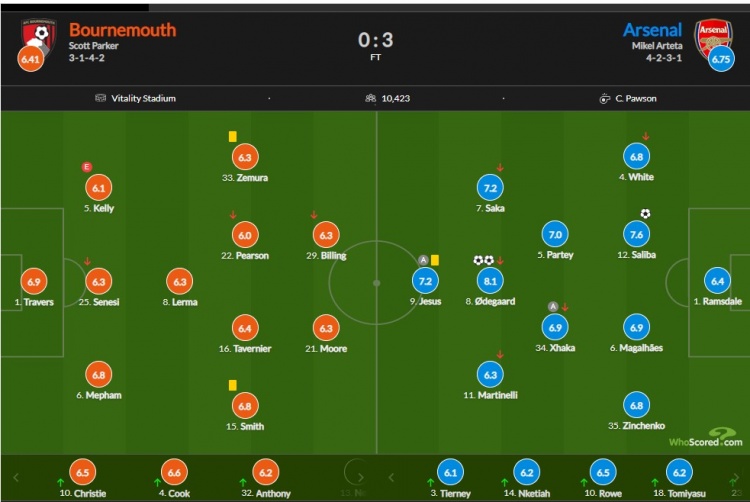The height and width of the screenshot is (502, 750).
Task: Show previous Bournemouth substitutes with left chevron
Action: pos(16,477)
